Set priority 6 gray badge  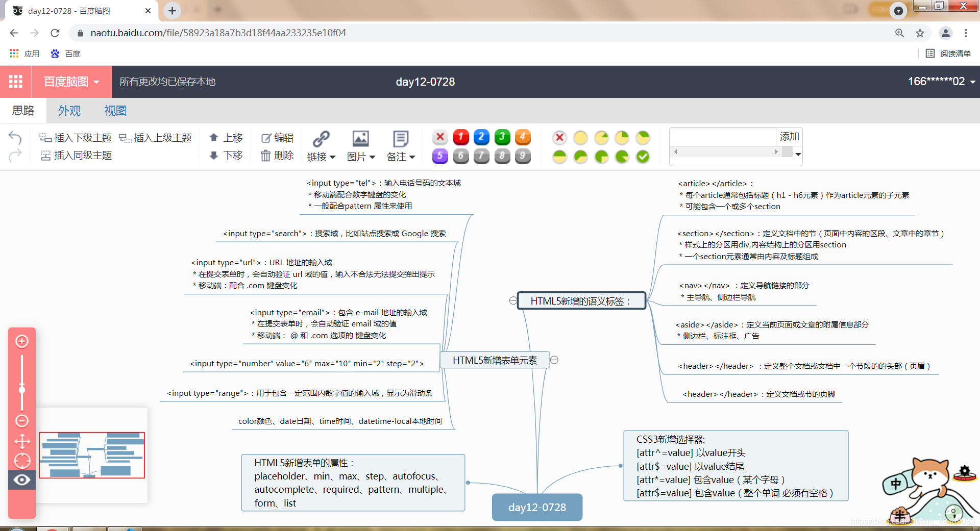(x=461, y=156)
